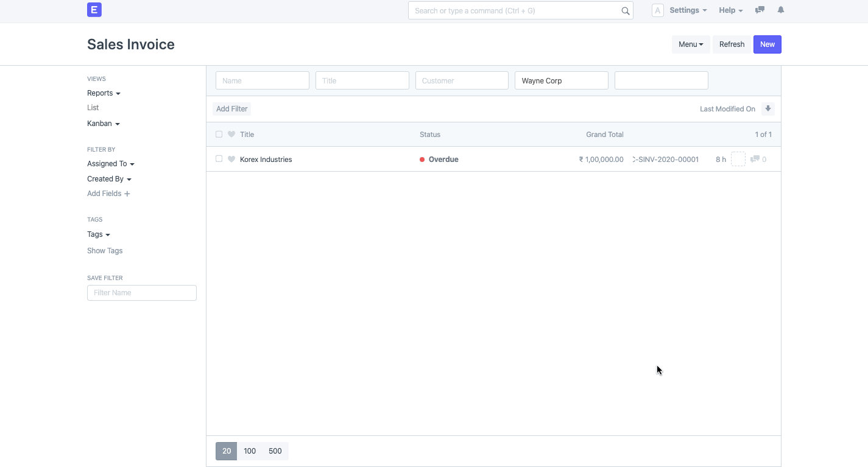Change the Last Modified On sort field
The image size is (868, 467).
coord(727,108)
